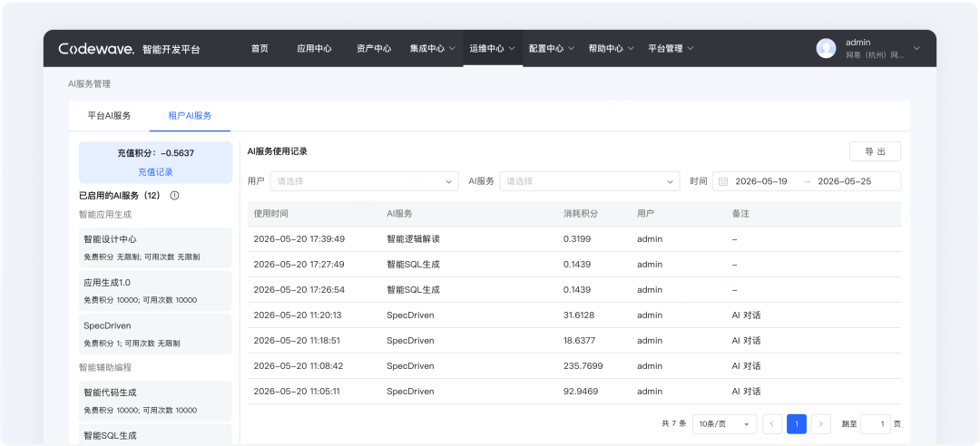Switch to 平台AI服务 tab

pyautogui.click(x=110, y=115)
